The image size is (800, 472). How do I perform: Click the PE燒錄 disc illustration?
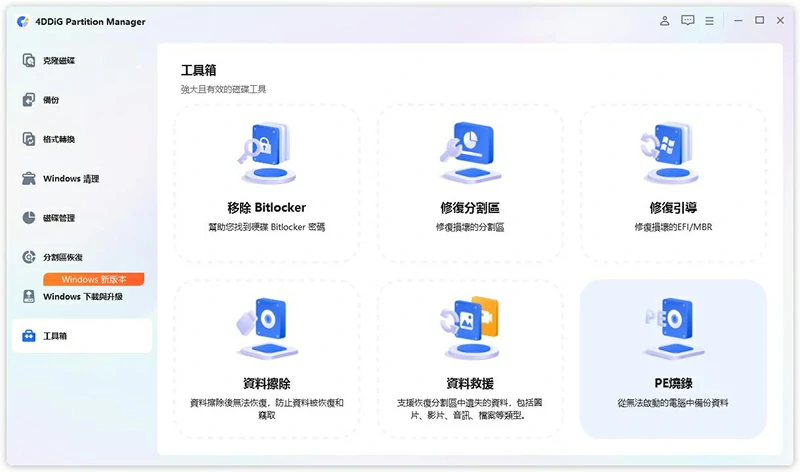pos(672,329)
